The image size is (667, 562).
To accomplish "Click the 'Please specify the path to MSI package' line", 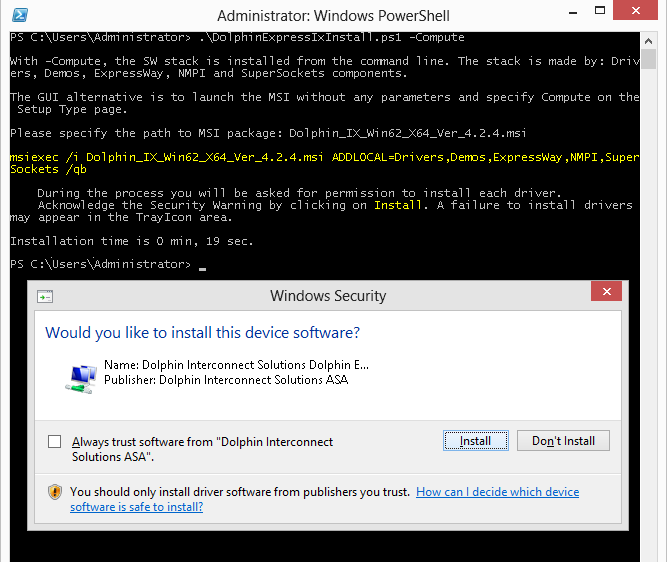I will coord(268,133).
